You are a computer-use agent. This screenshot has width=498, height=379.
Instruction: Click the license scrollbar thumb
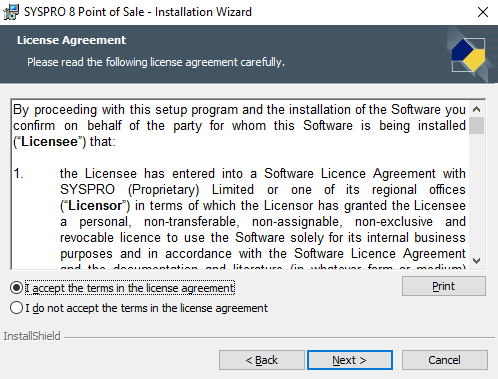point(477,126)
